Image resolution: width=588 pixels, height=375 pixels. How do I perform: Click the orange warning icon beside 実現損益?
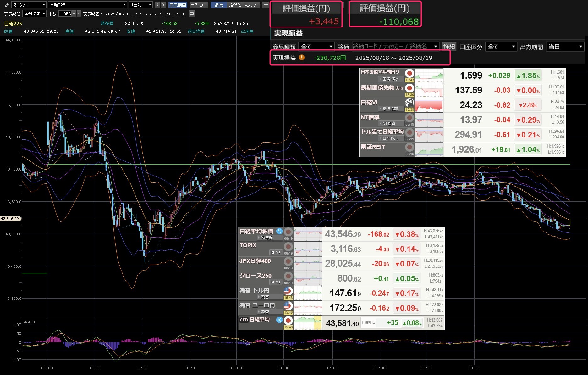301,58
